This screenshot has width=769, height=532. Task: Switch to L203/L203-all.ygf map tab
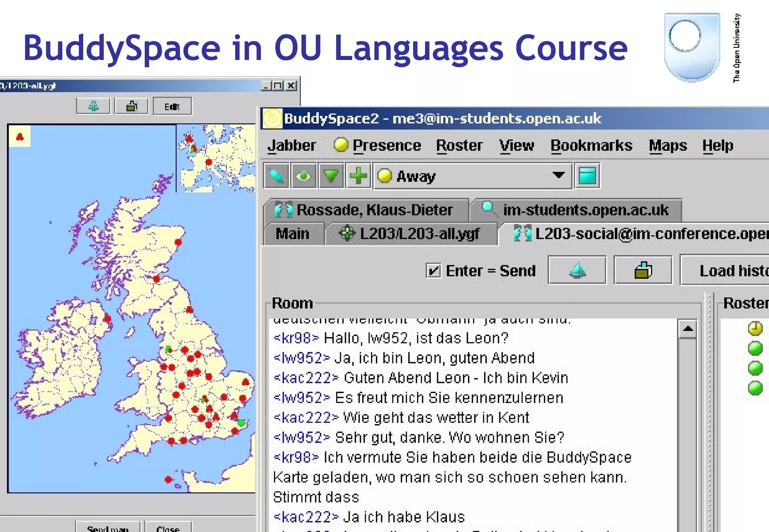[411, 234]
